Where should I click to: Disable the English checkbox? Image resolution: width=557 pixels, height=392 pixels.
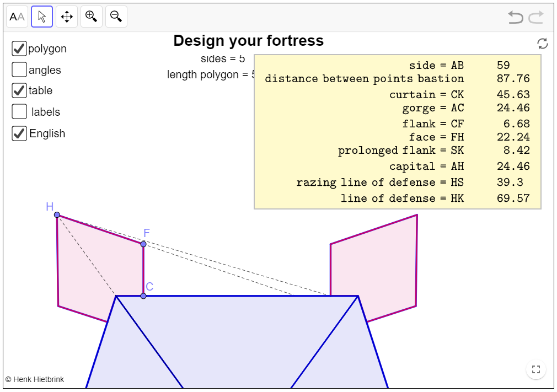(x=19, y=133)
